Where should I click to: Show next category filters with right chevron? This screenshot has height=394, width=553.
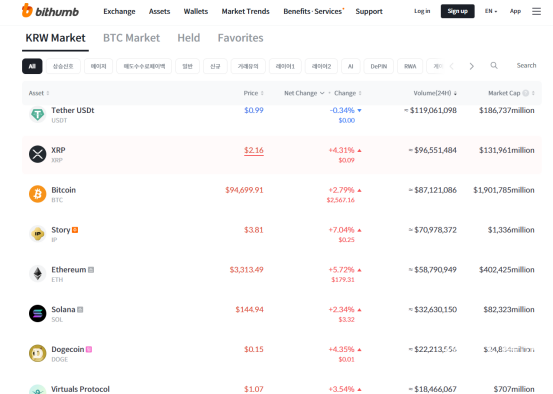(x=472, y=66)
